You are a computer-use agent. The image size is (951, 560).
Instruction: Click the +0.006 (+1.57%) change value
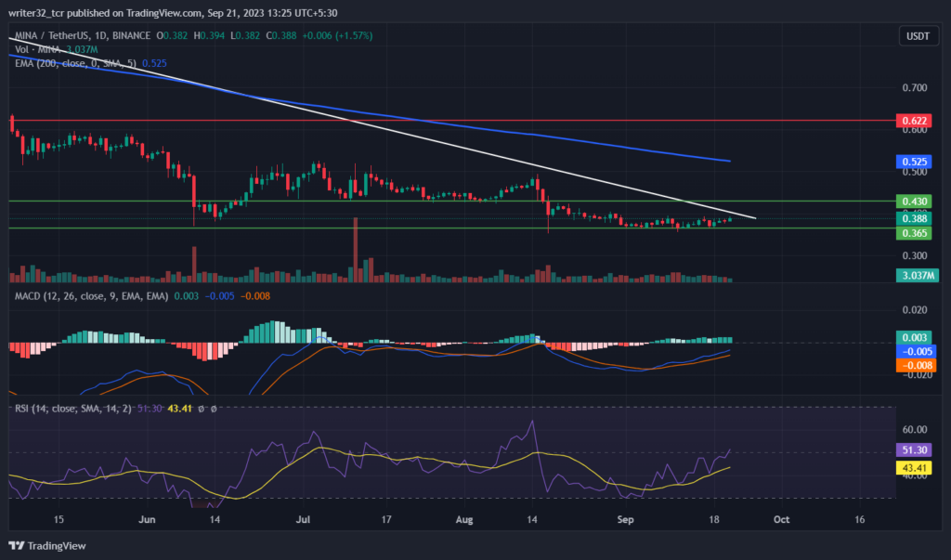(338, 36)
